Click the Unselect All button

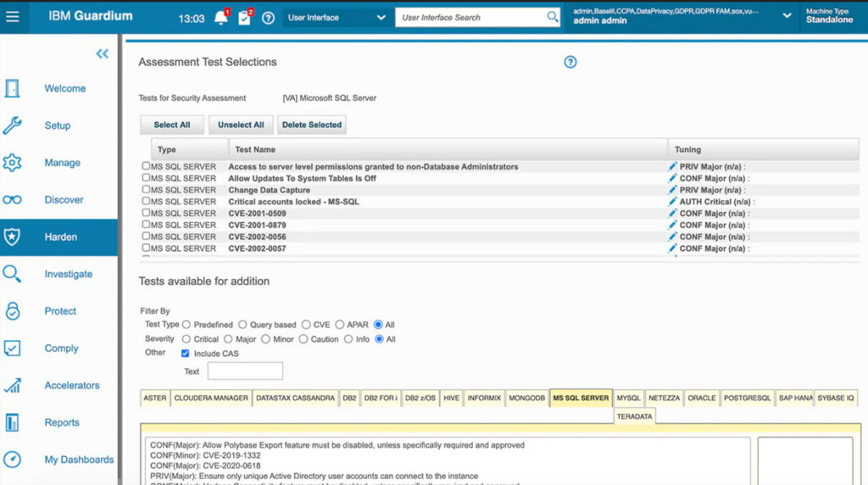(241, 125)
